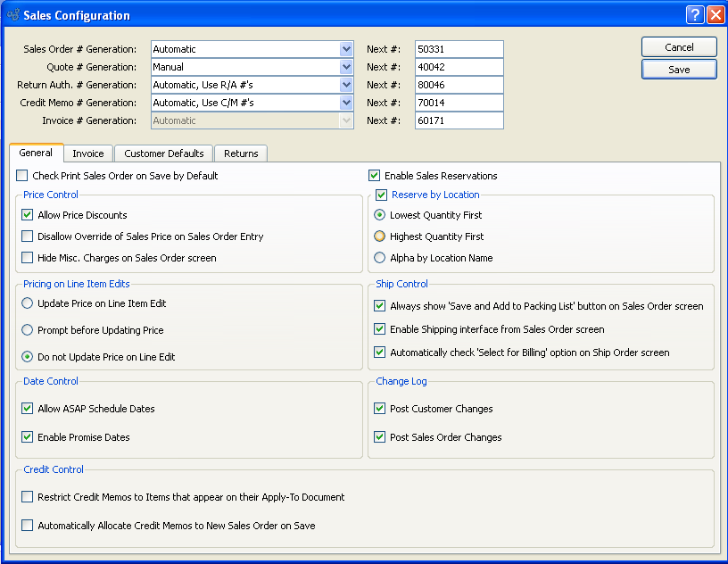Go to the Returns tab
This screenshot has width=728, height=564.
[240, 153]
